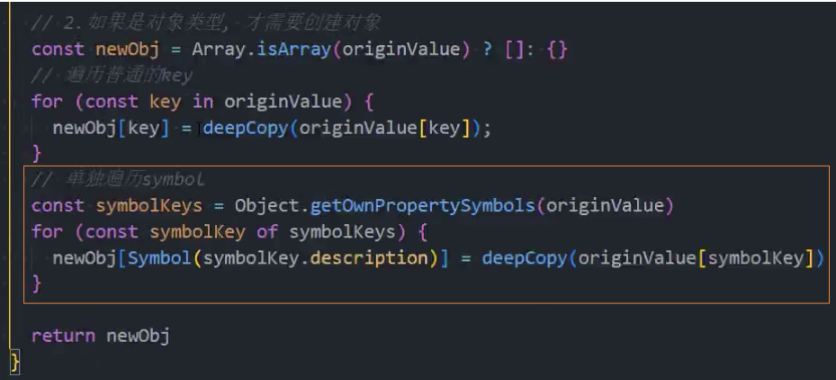This screenshot has width=836, height=380.
Task: Click the newObj variable in the const declaration
Action: [127, 50]
